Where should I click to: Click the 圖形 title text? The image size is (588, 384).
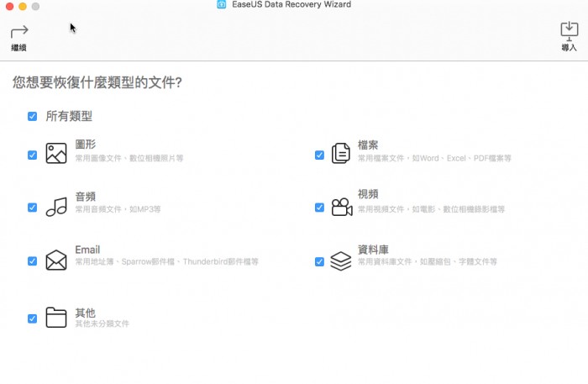coord(86,145)
